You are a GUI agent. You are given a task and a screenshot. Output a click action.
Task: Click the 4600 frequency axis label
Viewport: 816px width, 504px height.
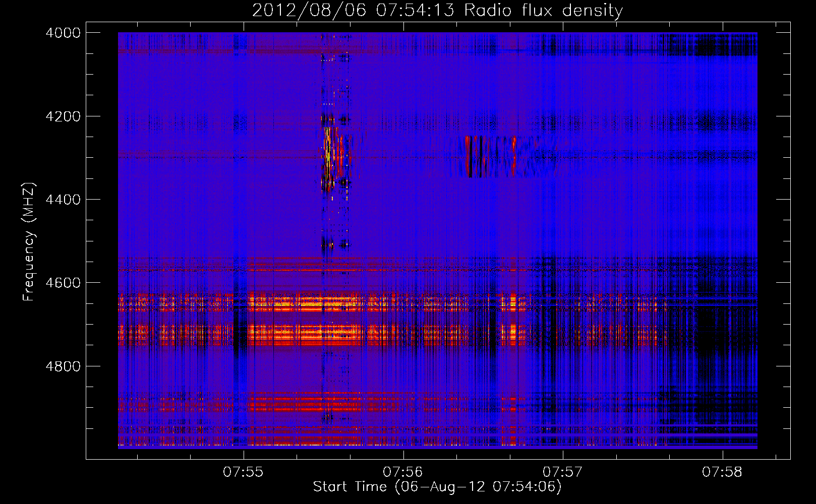tap(63, 283)
